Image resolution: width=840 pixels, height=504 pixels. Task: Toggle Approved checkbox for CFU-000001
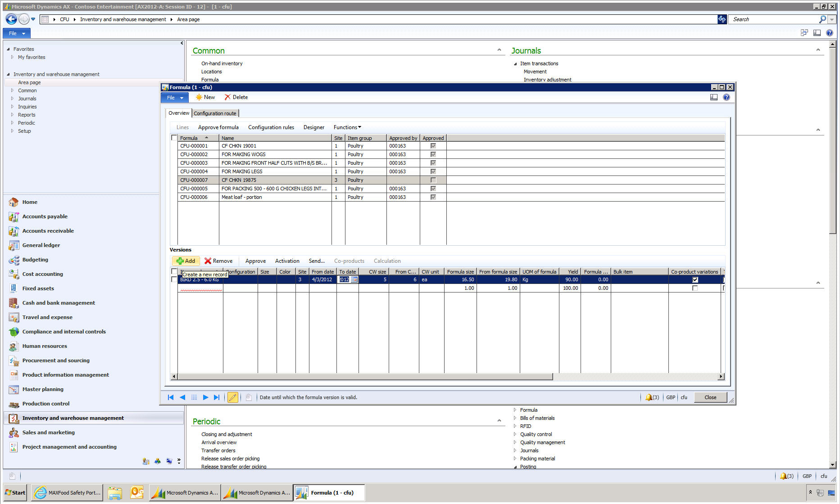433,146
